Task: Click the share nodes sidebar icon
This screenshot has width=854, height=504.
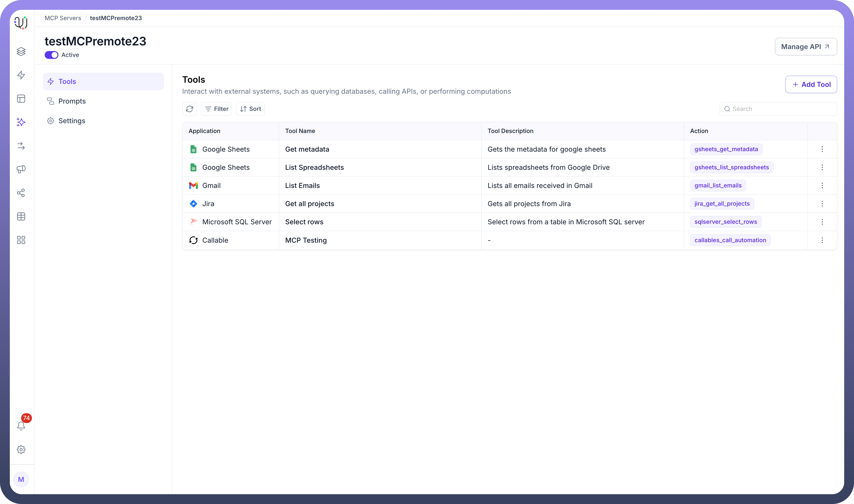Action: (21, 193)
